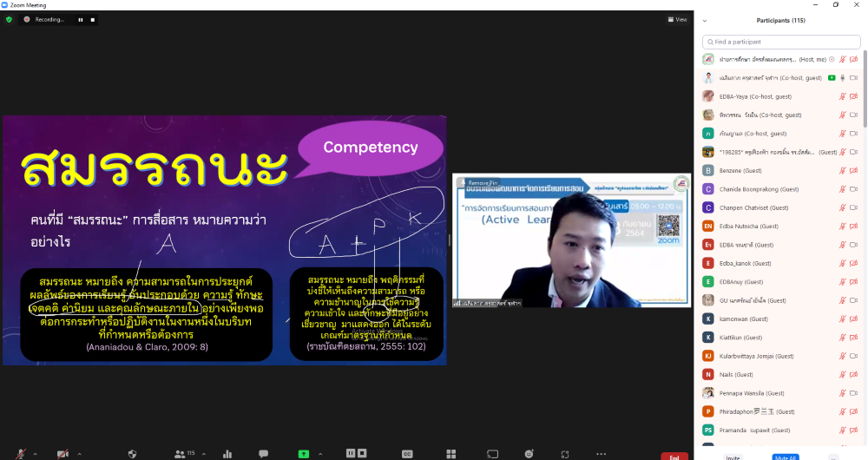Collapse the Participants panel chevron
The width and height of the screenshot is (868, 460).
click(x=705, y=21)
